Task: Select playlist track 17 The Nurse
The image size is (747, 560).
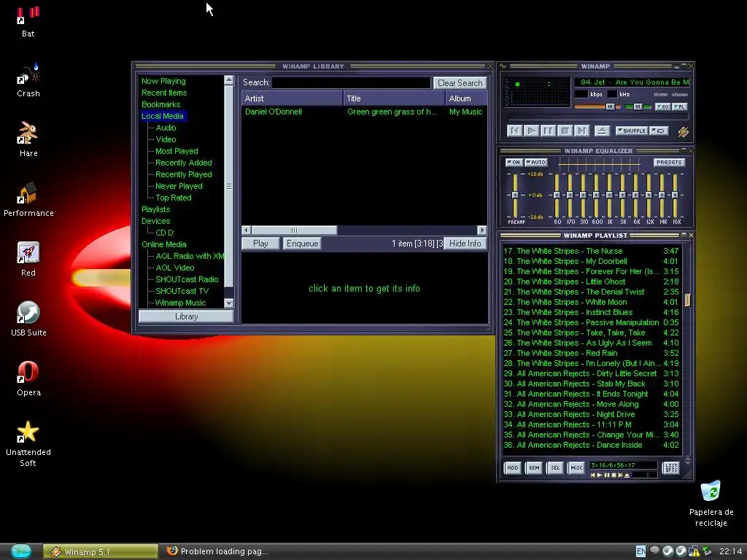Action: pyautogui.click(x=591, y=251)
